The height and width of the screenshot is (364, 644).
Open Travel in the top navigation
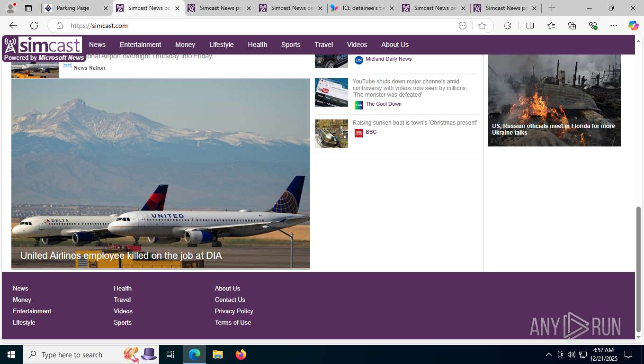(x=324, y=45)
